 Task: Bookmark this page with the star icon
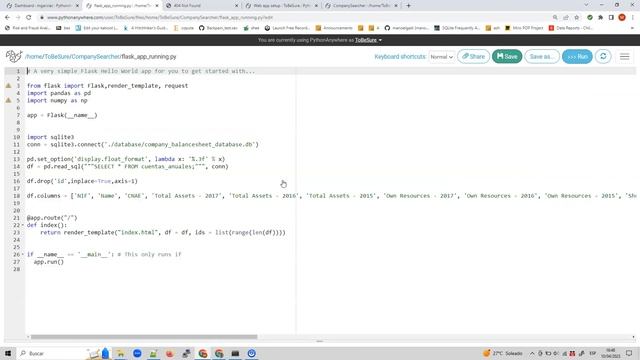576,18
